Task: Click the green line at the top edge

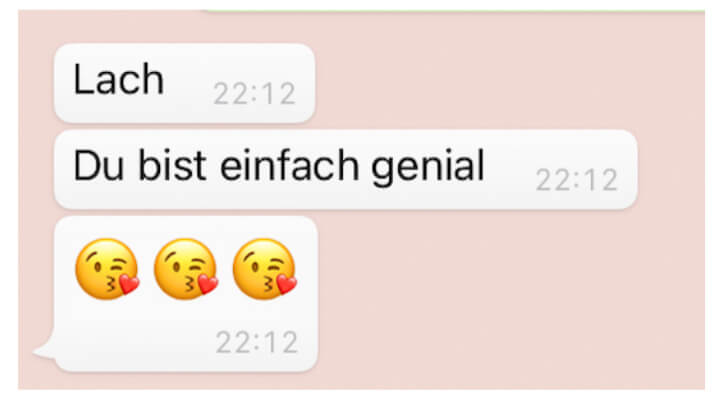Action: [455, 11]
